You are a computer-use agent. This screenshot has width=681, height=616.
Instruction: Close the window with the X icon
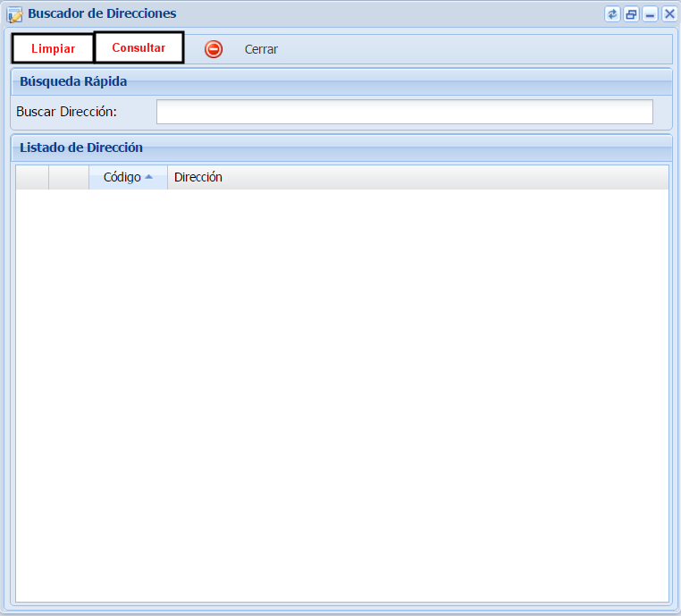tap(669, 14)
